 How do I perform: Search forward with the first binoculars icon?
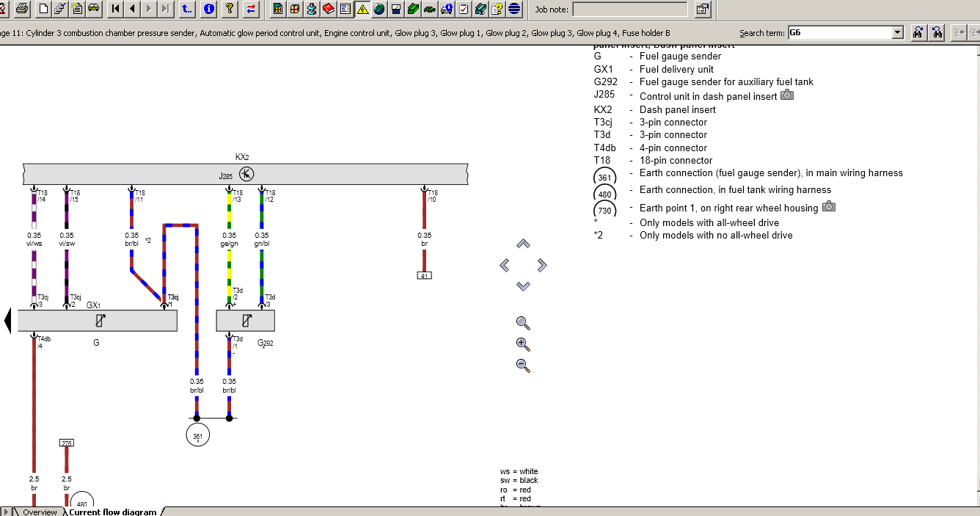point(918,32)
